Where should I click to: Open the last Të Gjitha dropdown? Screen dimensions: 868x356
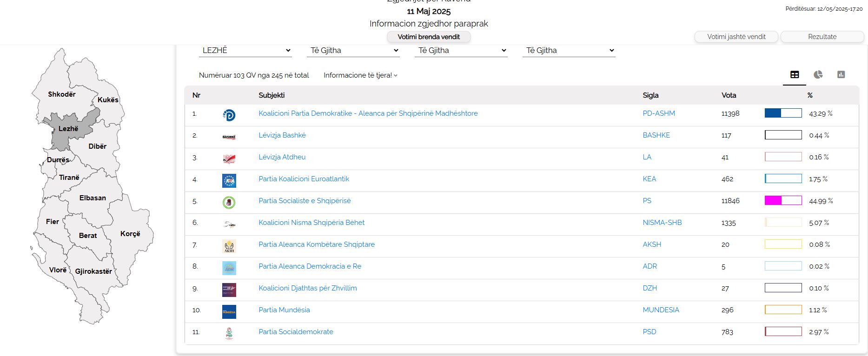[x=569, y=50]
